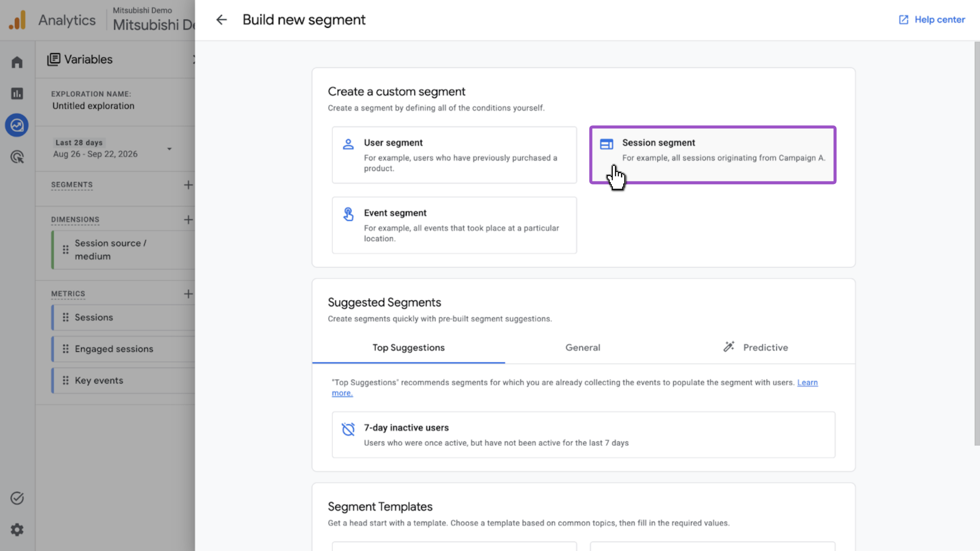Open the Admin gear icon
The width and height of the screenshot is (980, 551).
click(x=17, y=530)
